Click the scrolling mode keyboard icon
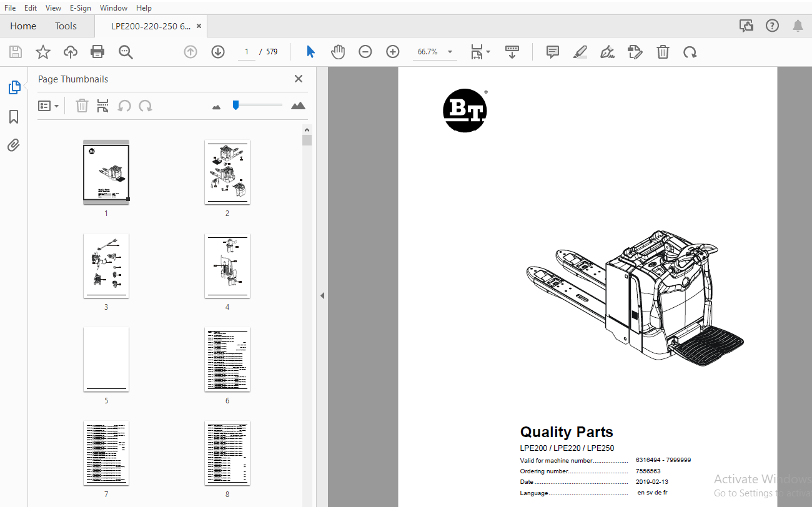 pyautogui.click(x=512, y=52)
